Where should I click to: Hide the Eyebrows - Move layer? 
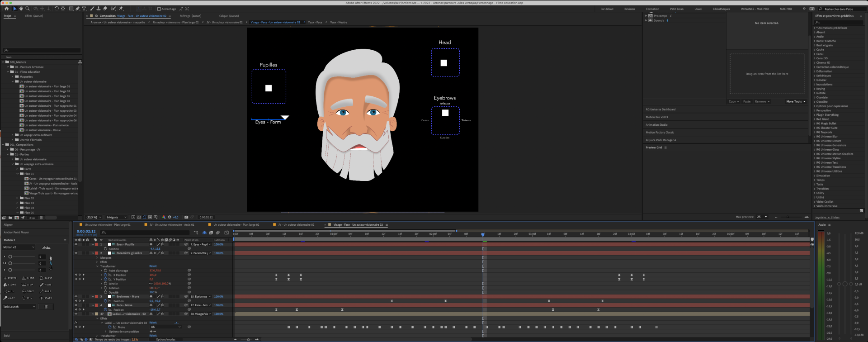coord(76,296)
